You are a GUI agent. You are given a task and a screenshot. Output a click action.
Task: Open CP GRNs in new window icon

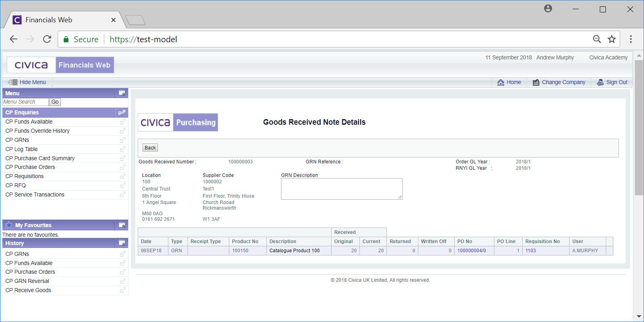(x=123, y=140)
